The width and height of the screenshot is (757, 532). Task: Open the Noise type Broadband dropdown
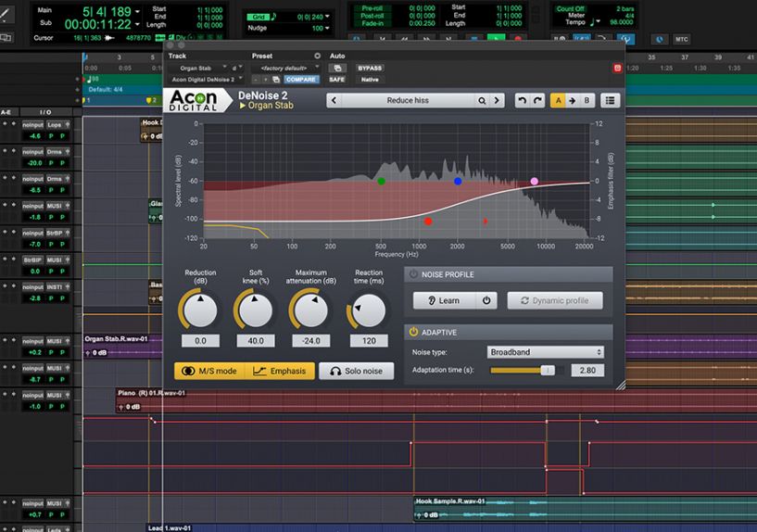click(x=545, y=352)
